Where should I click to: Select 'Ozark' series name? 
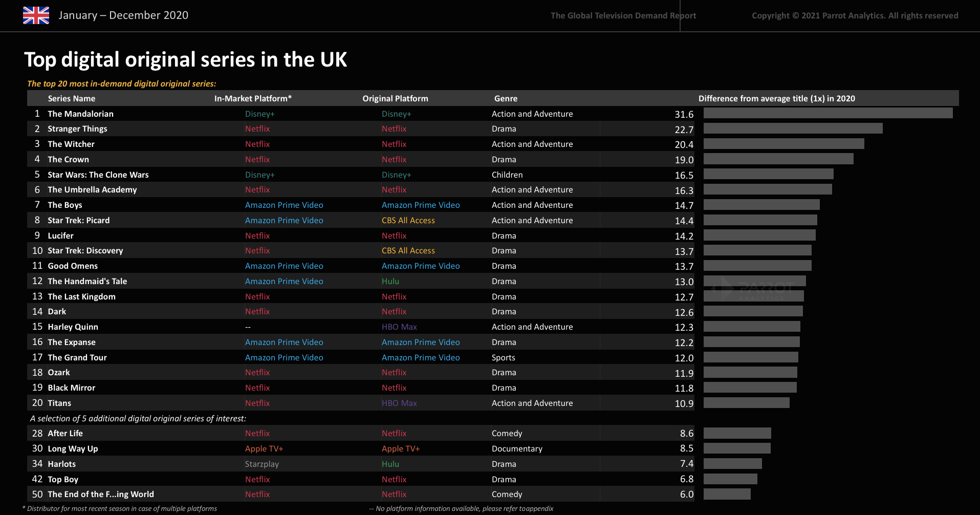tap(59, 373)
